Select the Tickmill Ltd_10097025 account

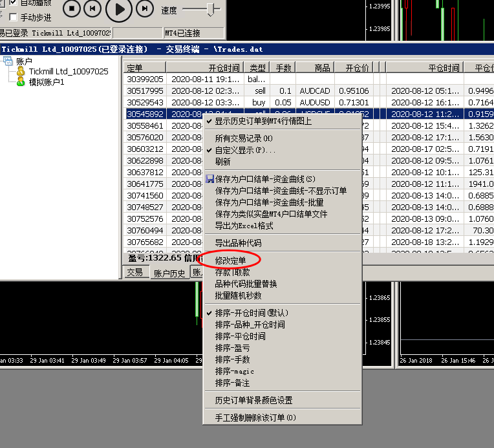(69, 72)
